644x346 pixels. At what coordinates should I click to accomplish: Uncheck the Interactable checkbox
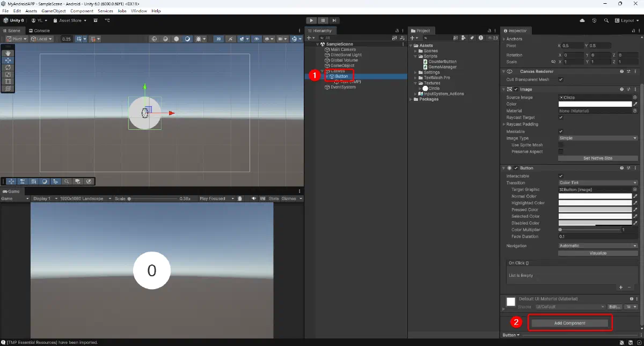tap(561, 176)
